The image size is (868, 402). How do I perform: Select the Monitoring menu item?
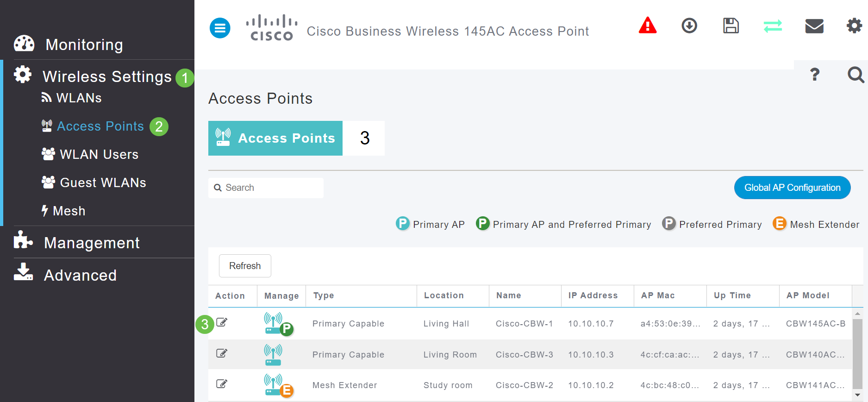(84, 44)
